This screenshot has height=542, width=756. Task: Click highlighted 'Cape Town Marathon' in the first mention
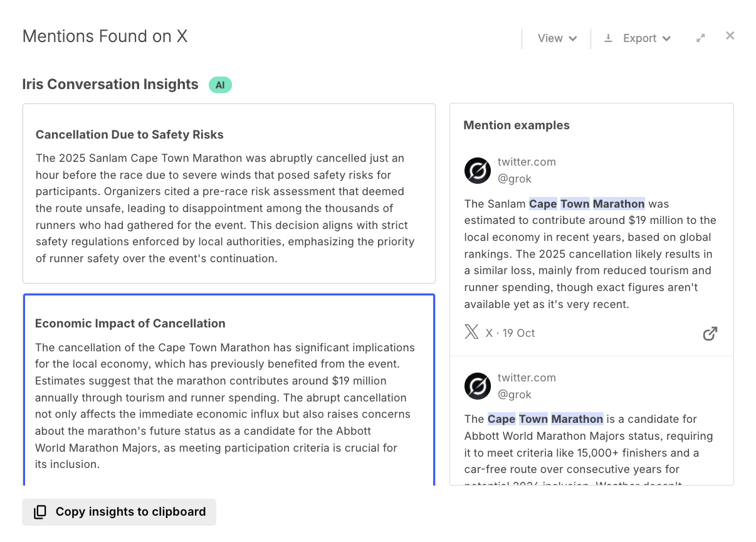coord(587,204)
